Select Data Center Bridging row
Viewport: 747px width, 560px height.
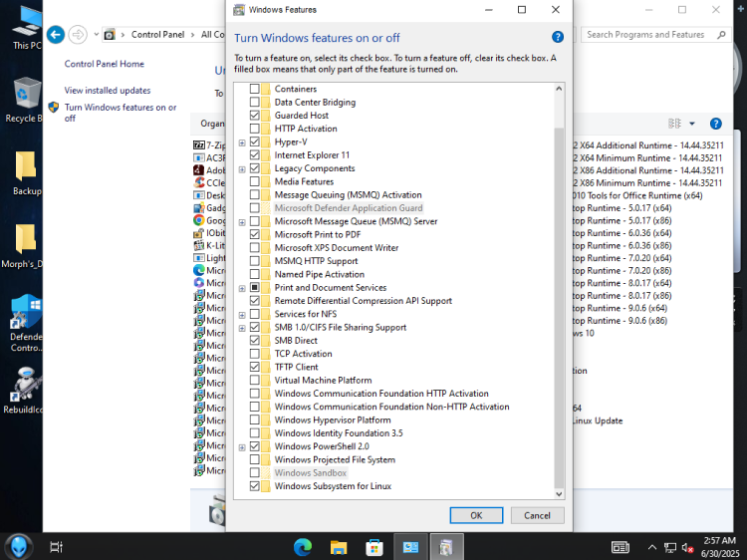click(x=315, y=102)
